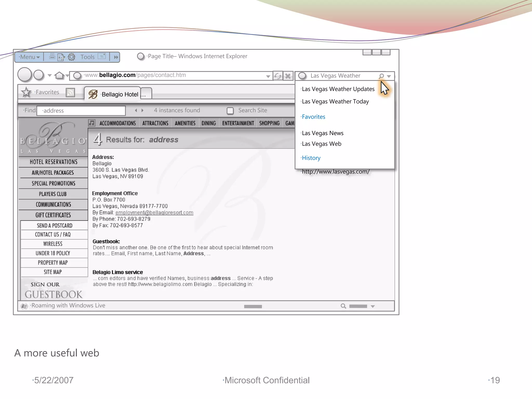Select http://www.lasvegas.com/ history entry
Screen dimensions: 532x399
pos(336,172)
